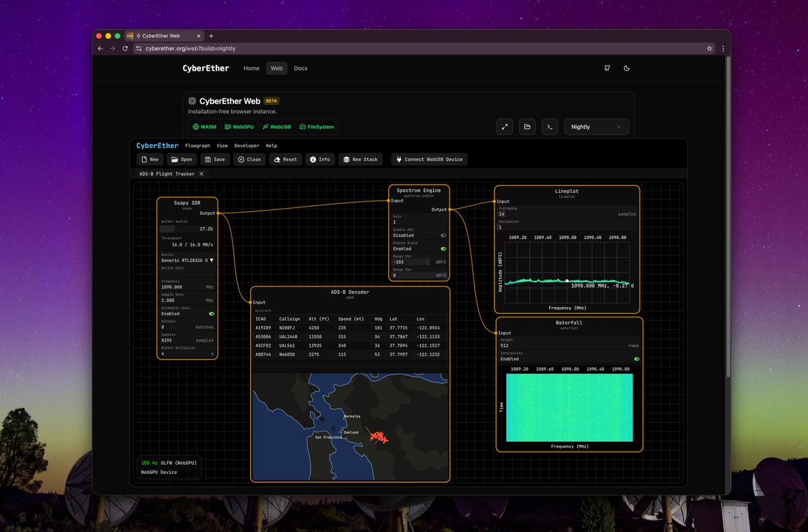The image size is (808, 532).
Task: Select the Web nav item
Action: (x=277, y=68)
